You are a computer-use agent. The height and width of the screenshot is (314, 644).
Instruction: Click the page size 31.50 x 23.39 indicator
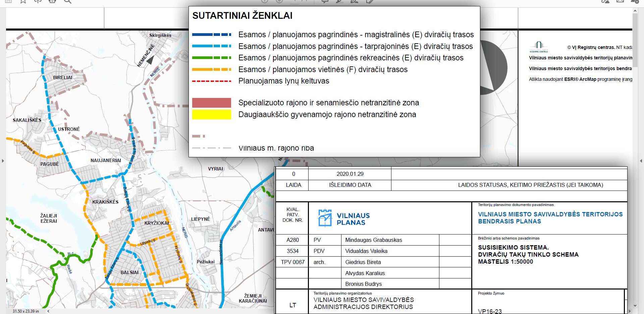click(x=26, y=311)
